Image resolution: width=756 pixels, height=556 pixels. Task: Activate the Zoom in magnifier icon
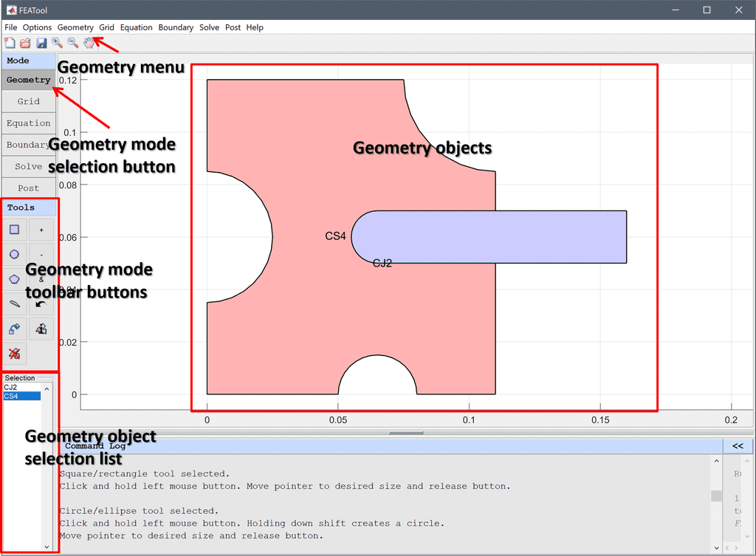click(x=58, y=43)
